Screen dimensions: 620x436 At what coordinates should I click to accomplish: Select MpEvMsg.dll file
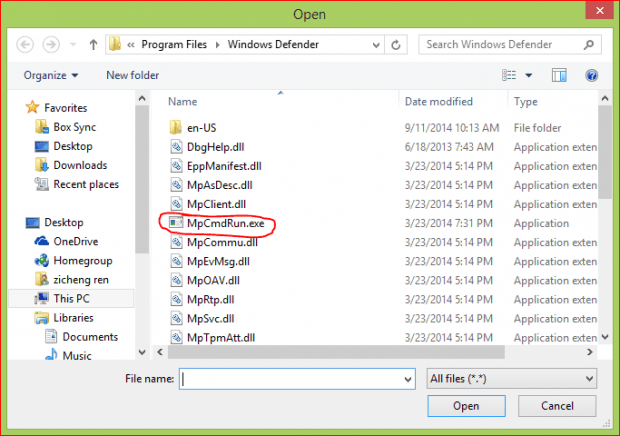218,261
